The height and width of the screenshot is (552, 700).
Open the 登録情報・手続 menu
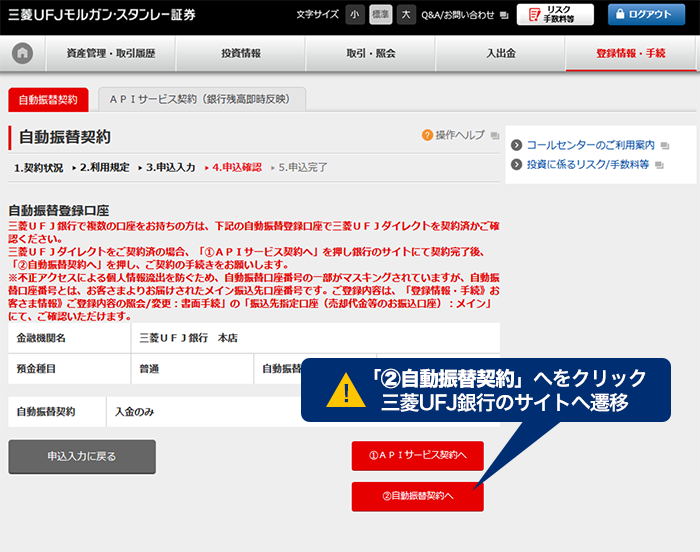click(x=631, y=54)
